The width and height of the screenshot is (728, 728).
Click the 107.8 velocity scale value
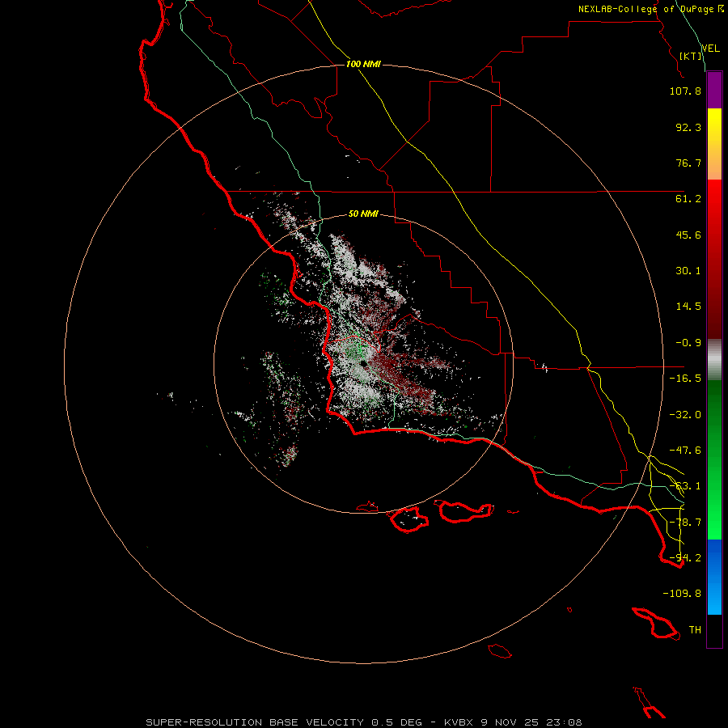(x=685, y=91)
